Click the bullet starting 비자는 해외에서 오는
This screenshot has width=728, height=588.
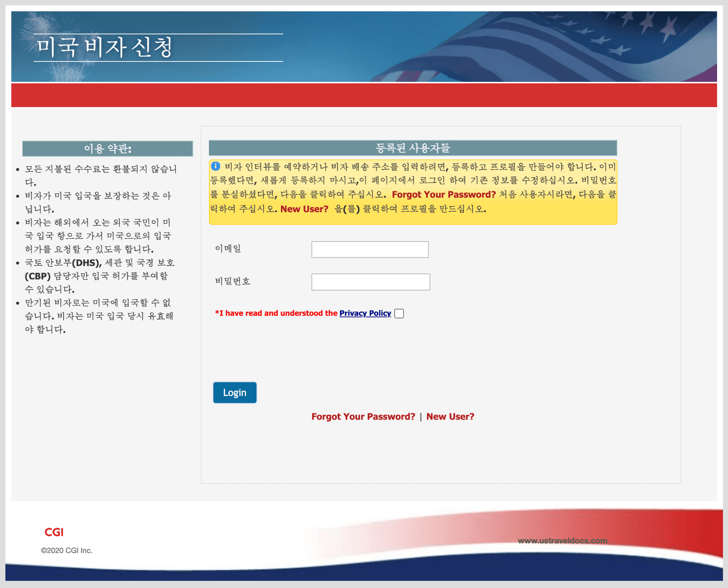[x=98, y=235]
